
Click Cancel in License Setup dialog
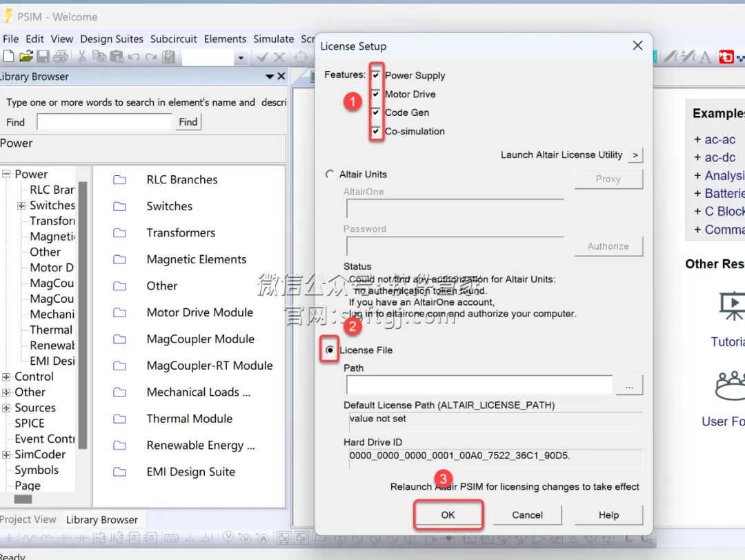coord(528,515)
